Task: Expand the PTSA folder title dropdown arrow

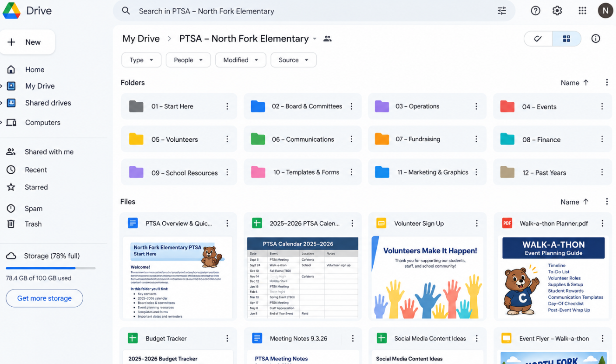Action: click(315, 39)
